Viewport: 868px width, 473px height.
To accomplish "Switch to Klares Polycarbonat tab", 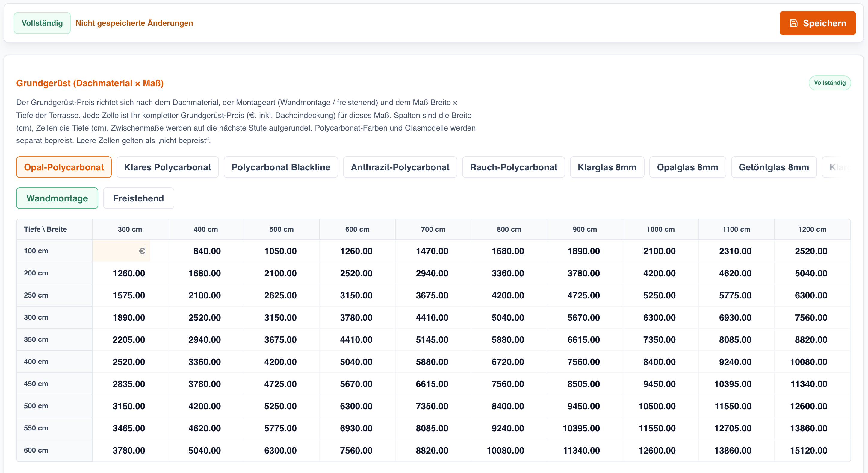I will [167, 167].
